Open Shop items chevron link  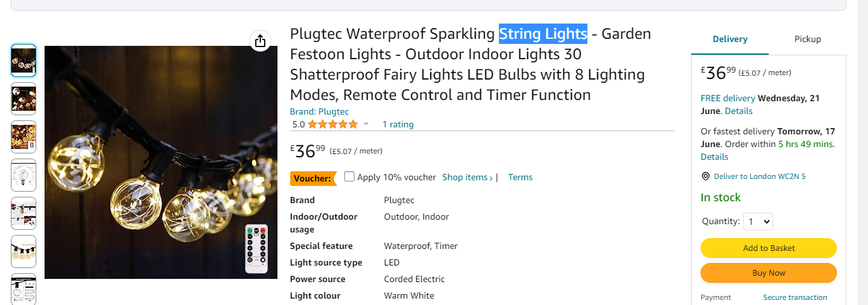point(468,177)
